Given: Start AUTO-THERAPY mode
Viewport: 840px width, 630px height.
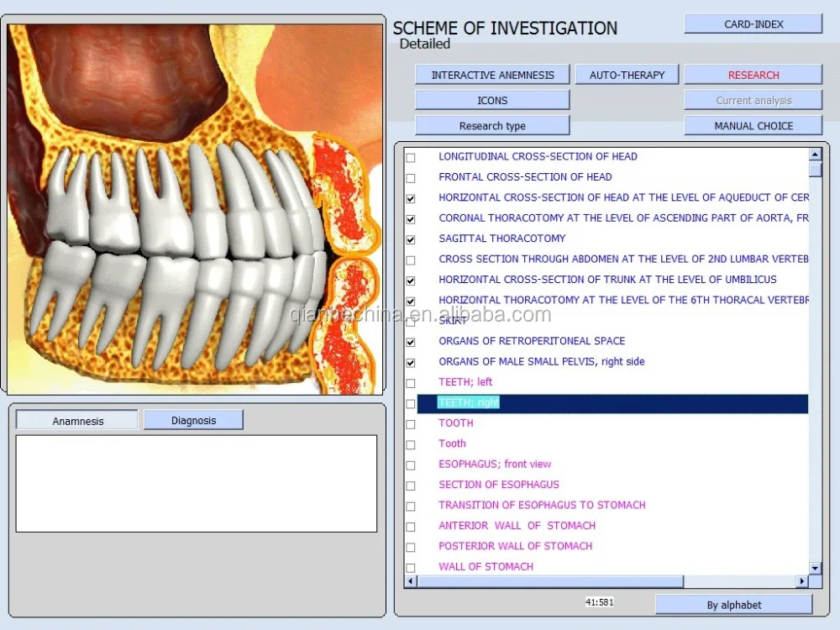Looking at the screenshot, I should click(627, 75).
